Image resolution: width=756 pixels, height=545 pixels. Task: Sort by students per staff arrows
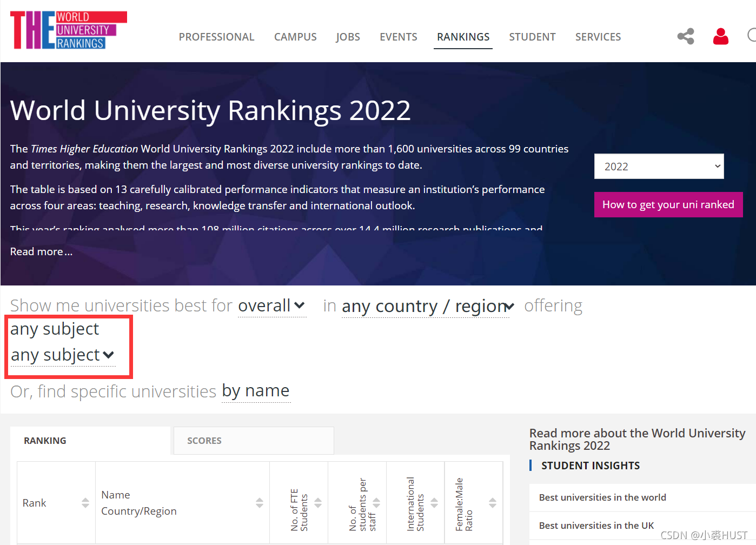coord(376,503)
